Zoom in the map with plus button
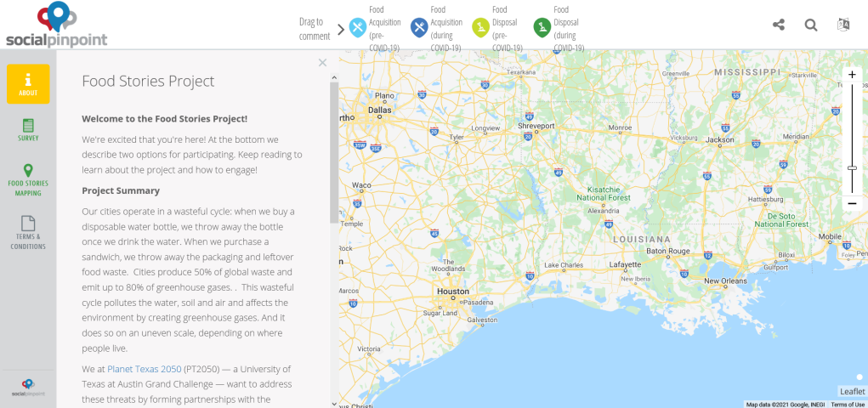The width and height of the screenshot is (868, 408). pyautogui.click(x=853, y=75)
